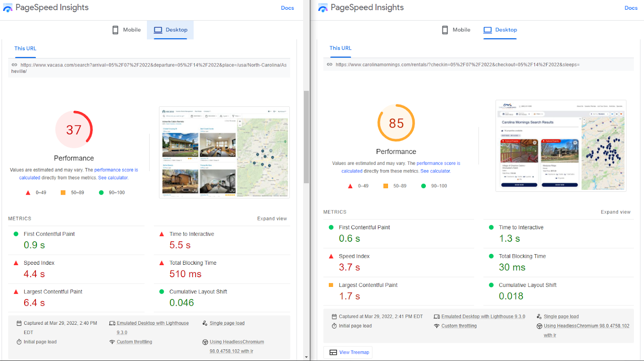Click 'Emulated Desktop with Lighthouse 9.3.0', right window
644x361 pixels.
[483, 317]
